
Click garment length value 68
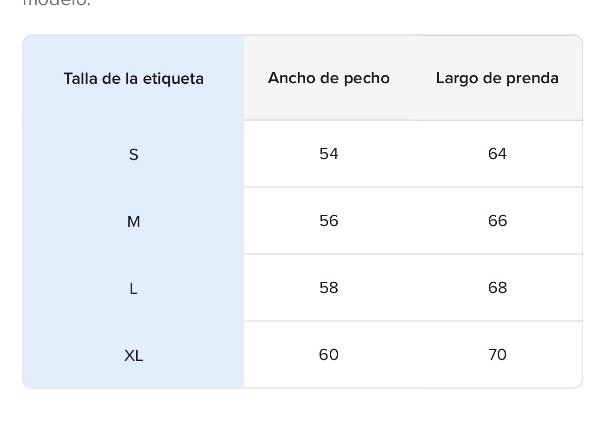497,288
